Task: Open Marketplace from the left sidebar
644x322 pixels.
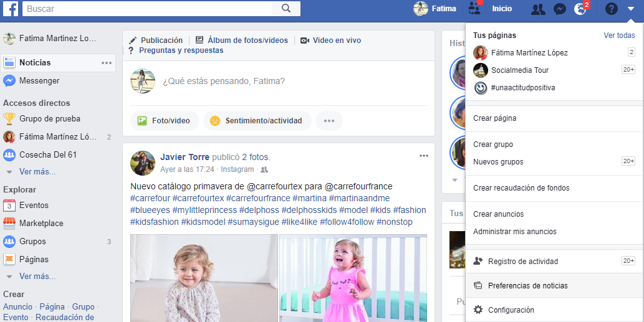Action: [41, 223]
